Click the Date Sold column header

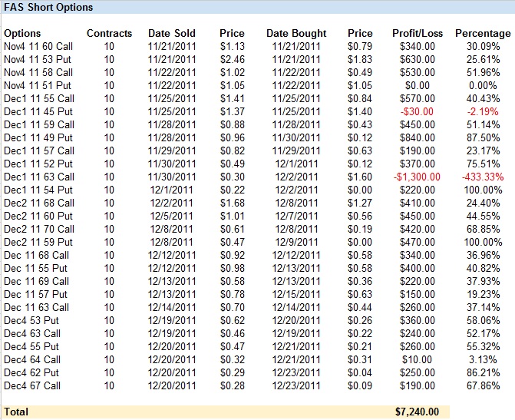(172, 33)
